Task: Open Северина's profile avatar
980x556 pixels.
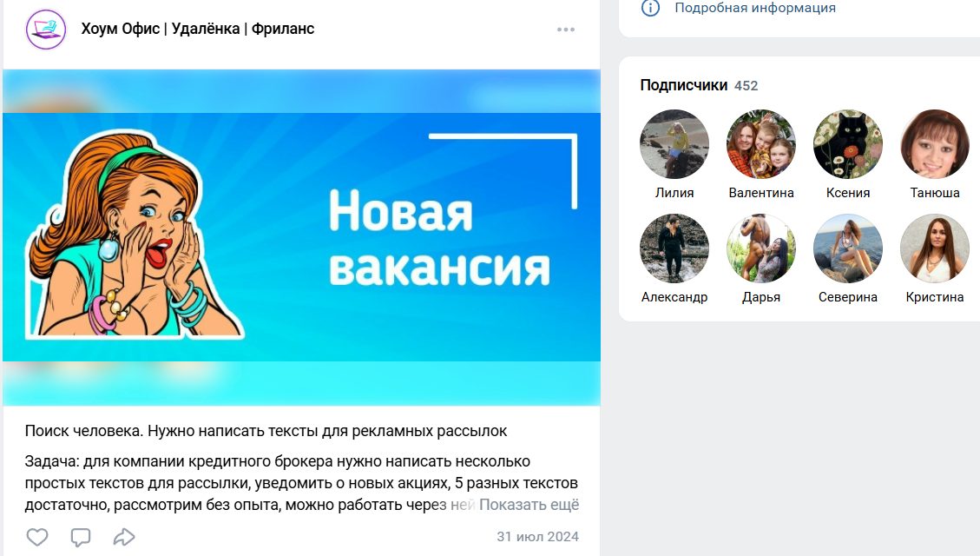Action: point(848,248)
